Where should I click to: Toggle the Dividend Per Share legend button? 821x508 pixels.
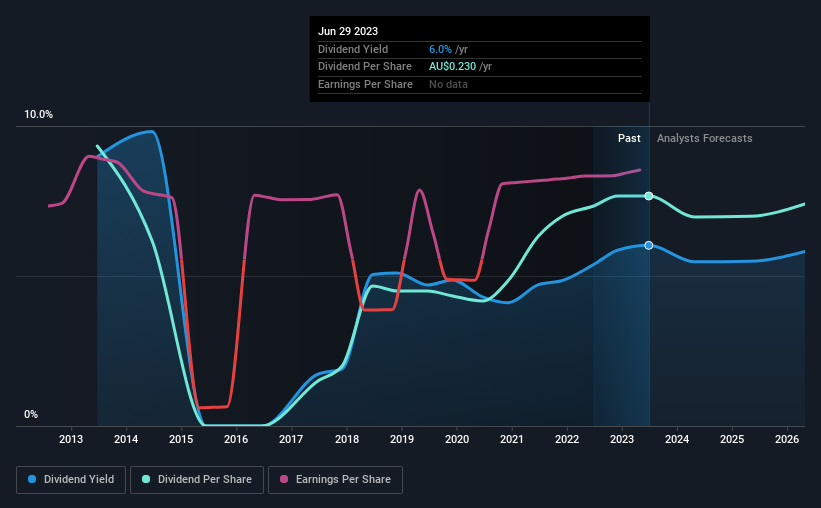coord(197,480)
